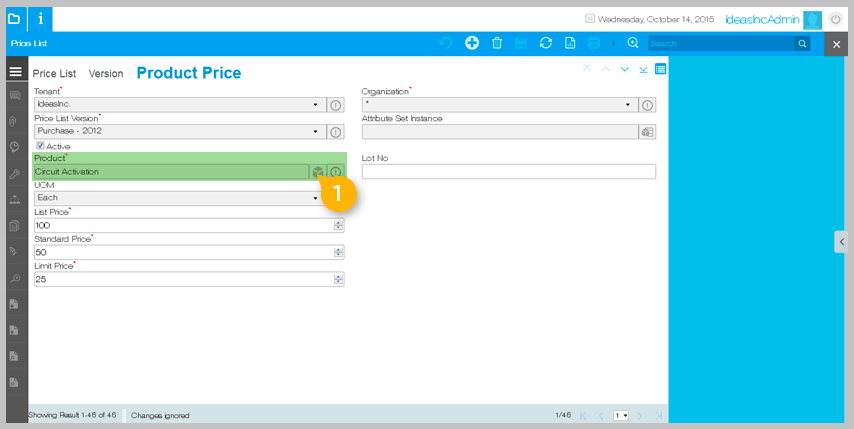Open the Attachment paperclip sidebar icon
The width and height of the screenshot is (854, 429).
(15, 121)
